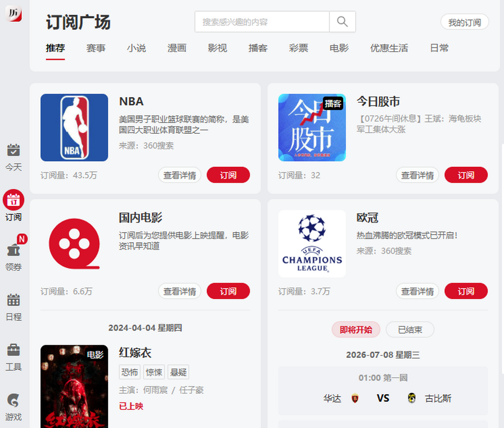The width and height of the screenshot is (504, 428).
Task: Click the 恐怖 genre tag
Action: (x=130, y=372)
